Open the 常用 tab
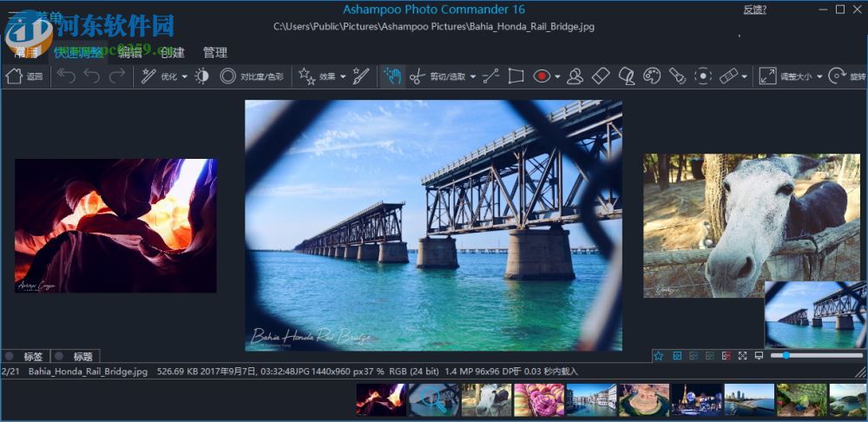The image size is (868, 422). pos(27,53)
